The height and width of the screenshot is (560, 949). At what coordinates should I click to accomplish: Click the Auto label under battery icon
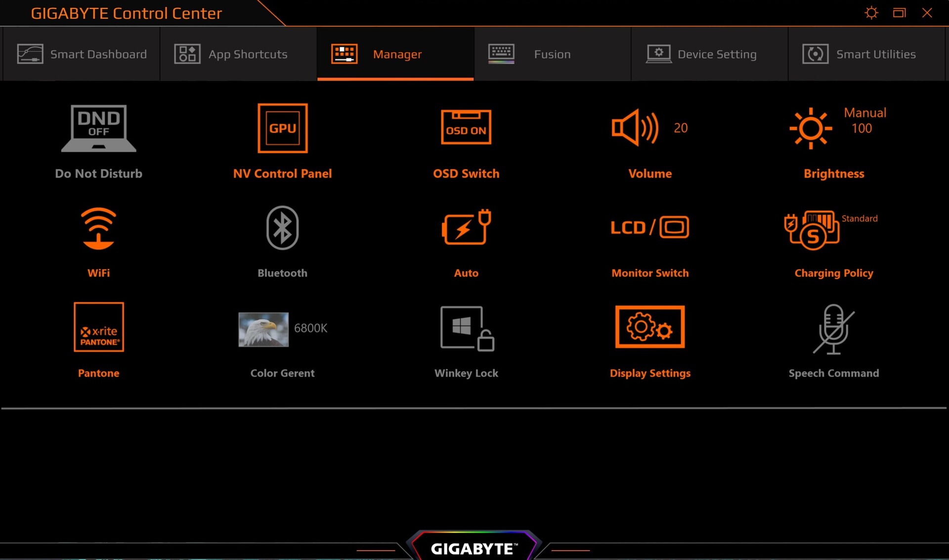tap(466, 273)
